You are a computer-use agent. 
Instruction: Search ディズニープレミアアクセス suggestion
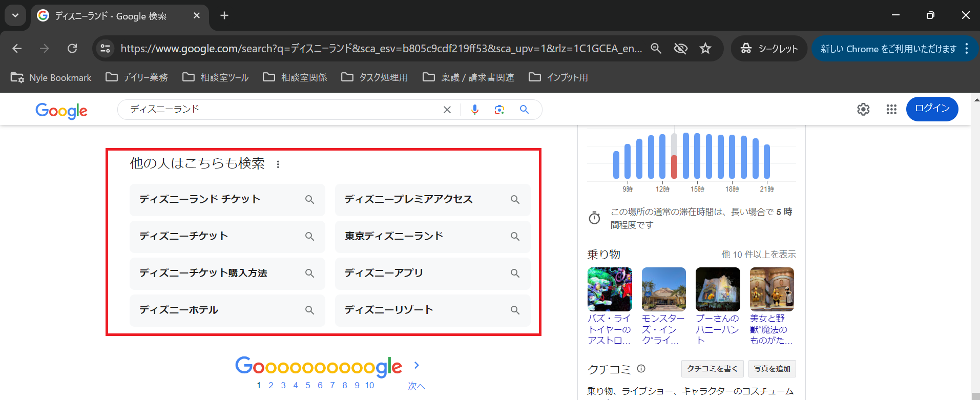click(x=433, y=200)
